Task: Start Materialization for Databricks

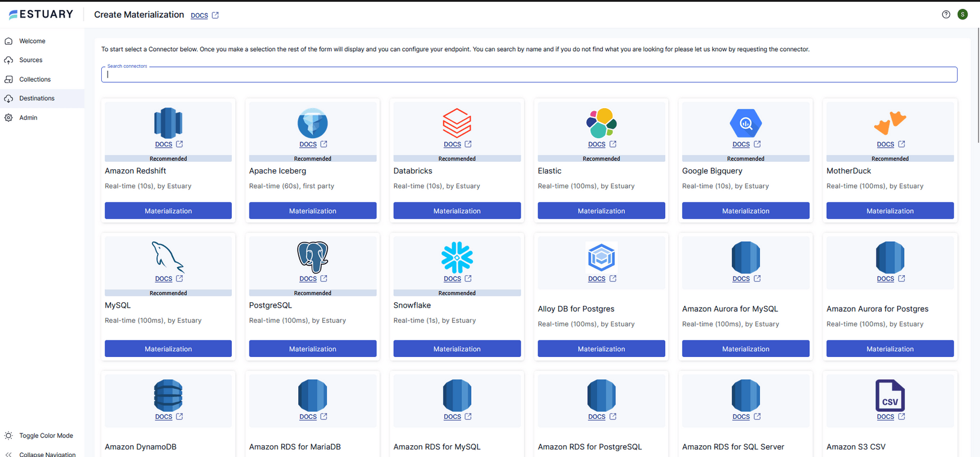Action: point(457,211)
